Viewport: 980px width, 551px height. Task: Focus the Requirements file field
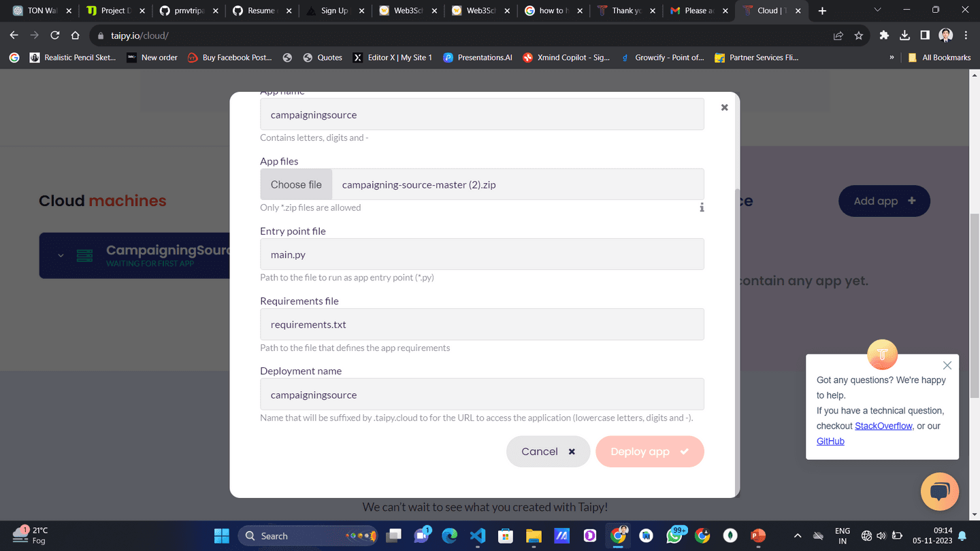482,324
